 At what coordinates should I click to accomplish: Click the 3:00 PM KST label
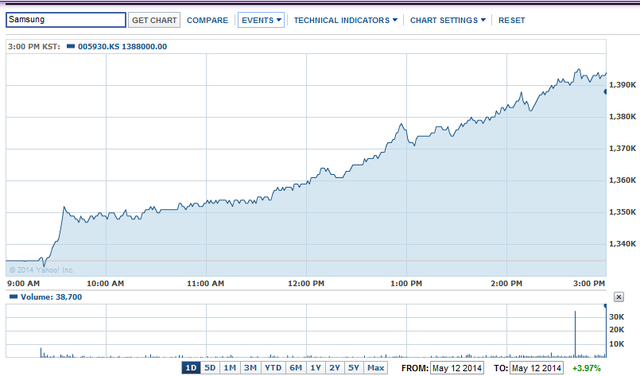(x=34, y=47)
